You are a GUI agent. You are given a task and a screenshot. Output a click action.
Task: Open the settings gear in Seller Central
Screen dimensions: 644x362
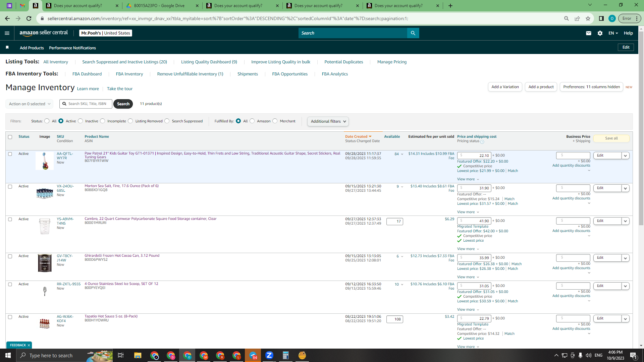point(600,33)
